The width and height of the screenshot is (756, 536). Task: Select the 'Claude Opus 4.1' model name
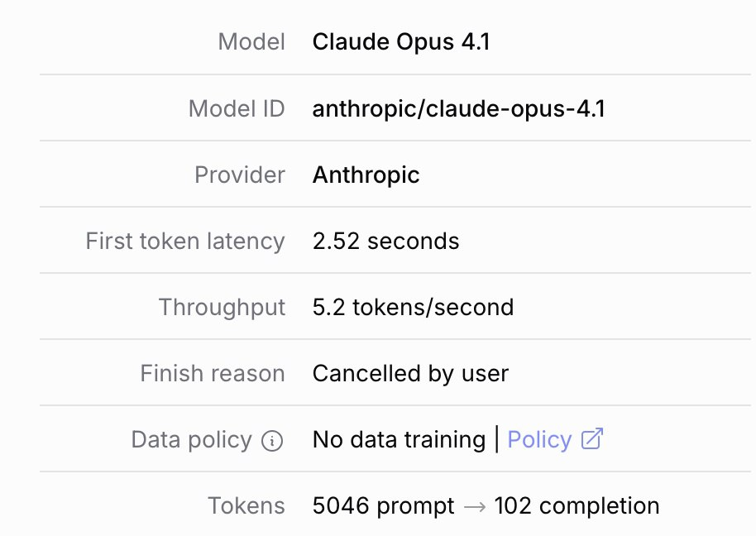point(401,41)
